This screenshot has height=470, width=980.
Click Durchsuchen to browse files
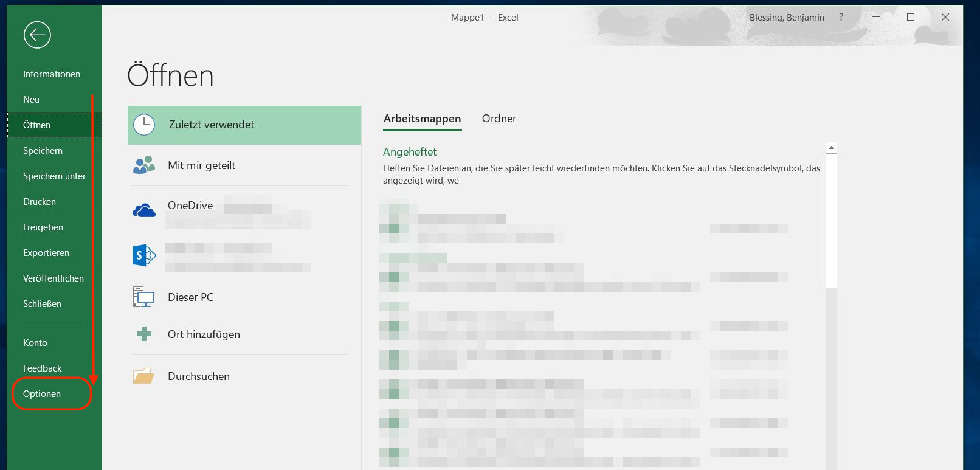244,376
